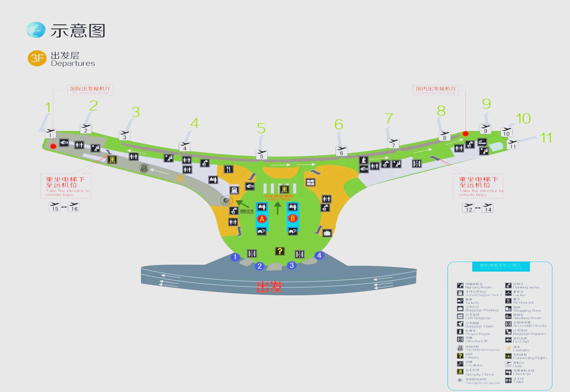Select the gate 4 airplane icon
The width and height of the screenshot is (570, 392).
point(185,146)
